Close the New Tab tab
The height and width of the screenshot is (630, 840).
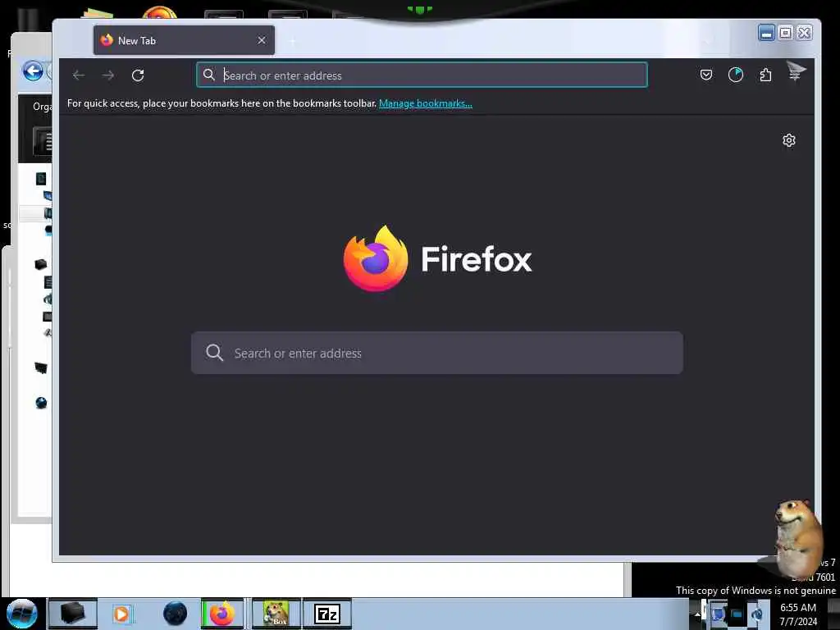click(x=262, y=40)
